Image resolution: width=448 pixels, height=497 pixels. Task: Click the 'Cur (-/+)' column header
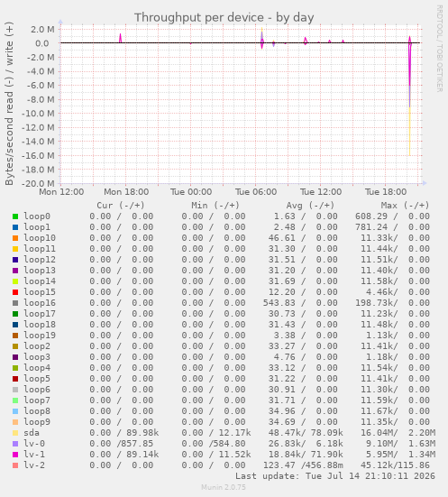tap(121, 206)
